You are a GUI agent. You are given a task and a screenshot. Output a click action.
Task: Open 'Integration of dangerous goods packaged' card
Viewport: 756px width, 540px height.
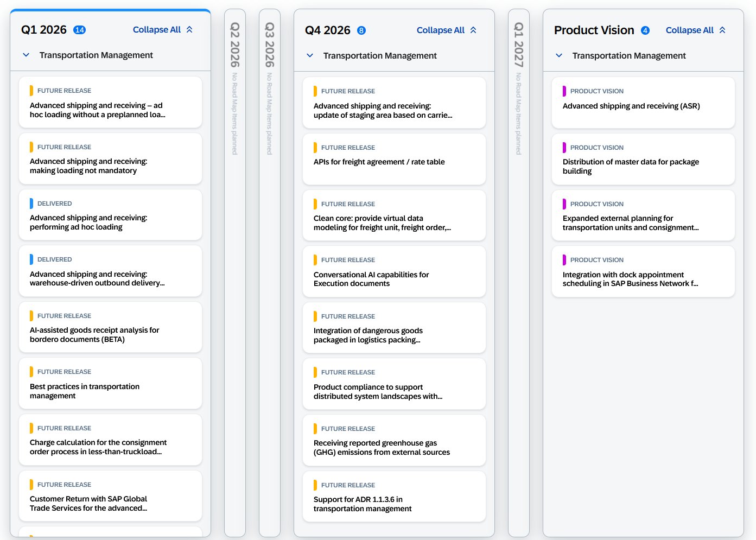(x=394, y=328)
